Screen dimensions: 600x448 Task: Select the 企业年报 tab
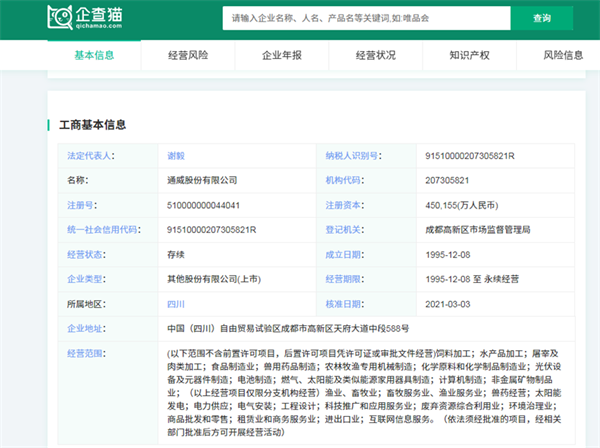(281, 55)
